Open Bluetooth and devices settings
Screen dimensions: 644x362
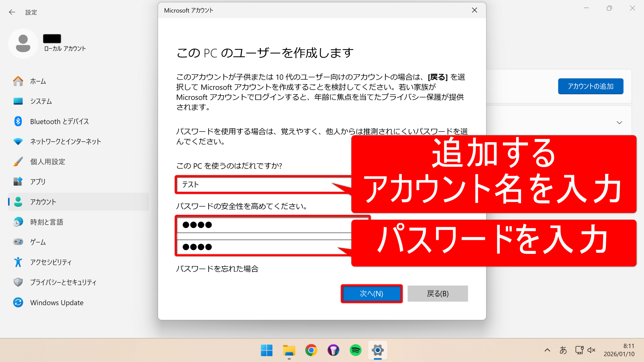tap(59, 121)
